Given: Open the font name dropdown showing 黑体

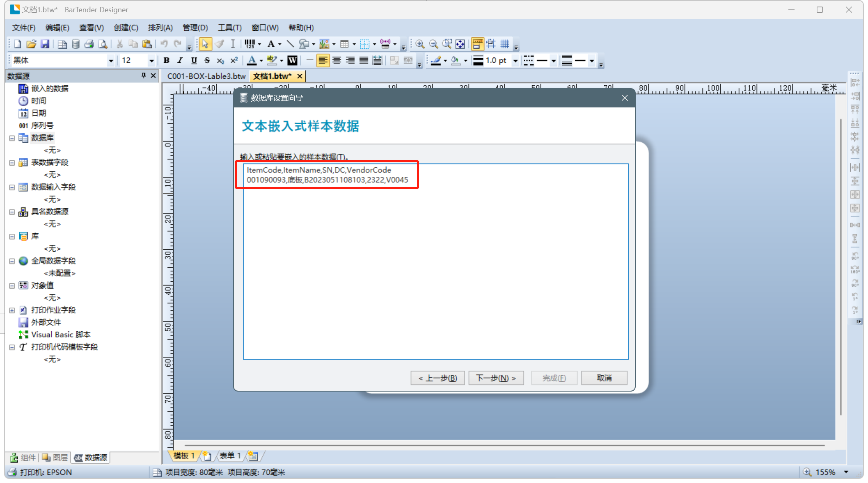Looking at the screenshot, I should (x=111, y=61).
